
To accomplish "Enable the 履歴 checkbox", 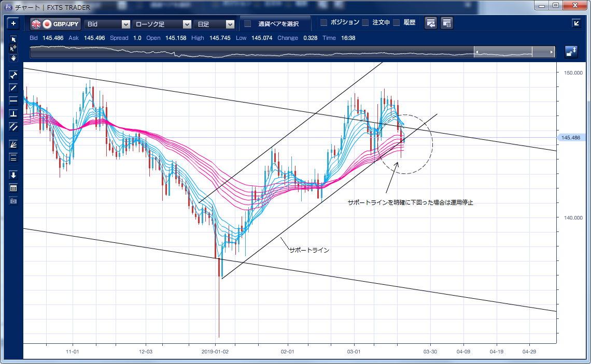I will (396, 23).
